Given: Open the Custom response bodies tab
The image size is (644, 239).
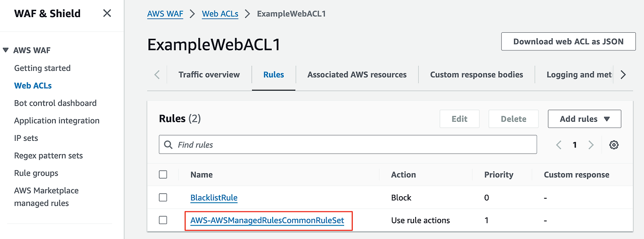Looking at the screenshot, I should [476, 74].
